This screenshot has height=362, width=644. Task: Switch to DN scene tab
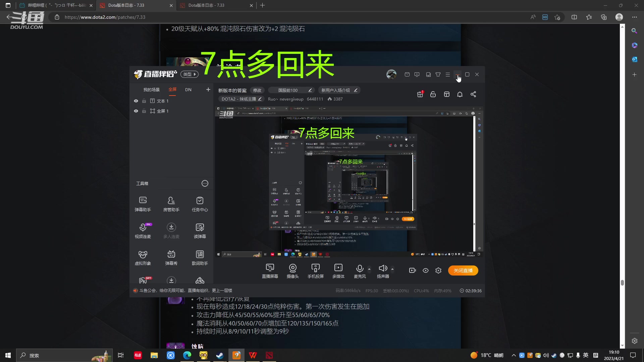(x=188, y=89)
